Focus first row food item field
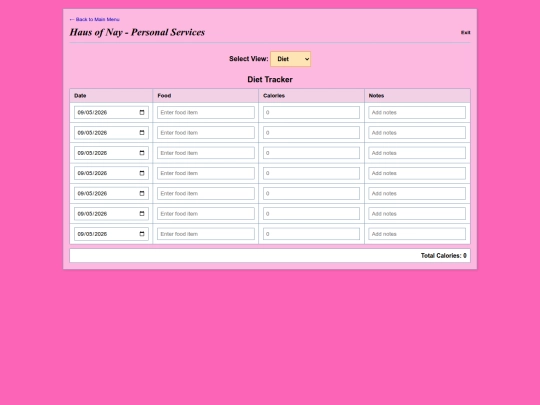 [x=206, y=113]
